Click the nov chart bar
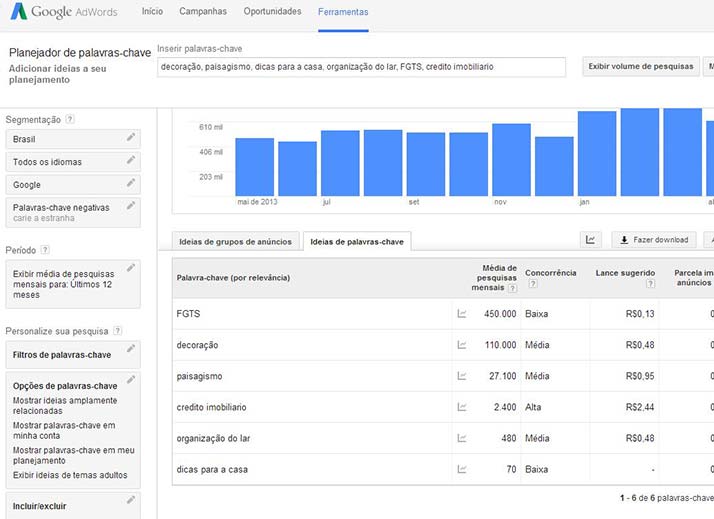Viewport: 714px width, 519px height. click(x=511, y=159)
